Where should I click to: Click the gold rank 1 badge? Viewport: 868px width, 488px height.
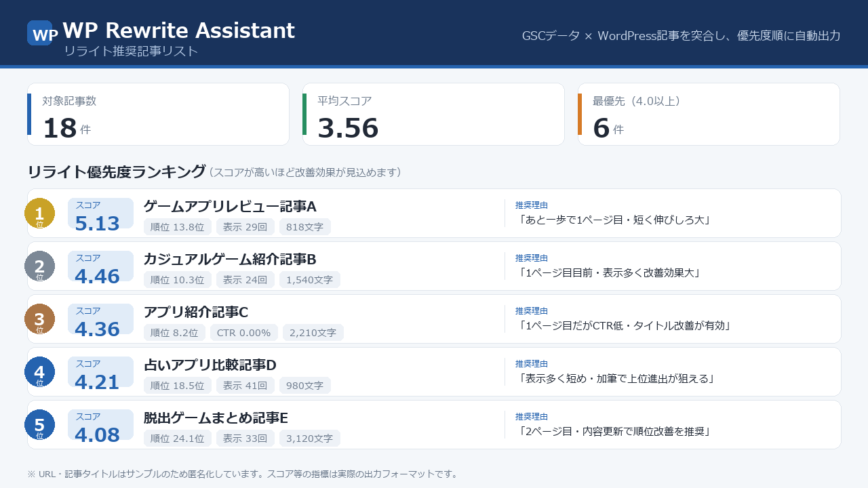tap(39, 213)
